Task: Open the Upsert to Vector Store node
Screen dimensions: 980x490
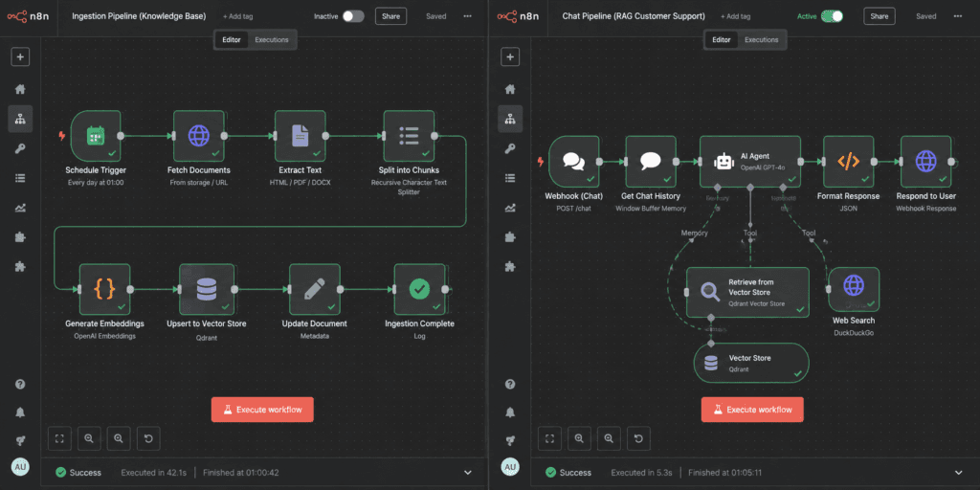Action: click(207, 289)
